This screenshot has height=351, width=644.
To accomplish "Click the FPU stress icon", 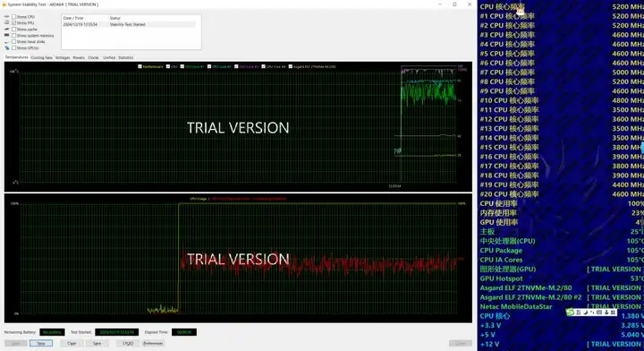I will click(6, 22).
